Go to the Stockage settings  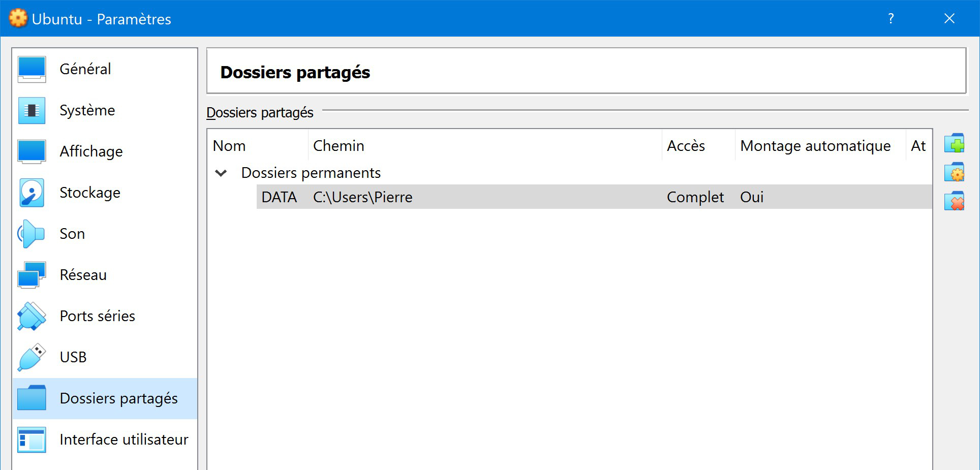pos(105,193)
